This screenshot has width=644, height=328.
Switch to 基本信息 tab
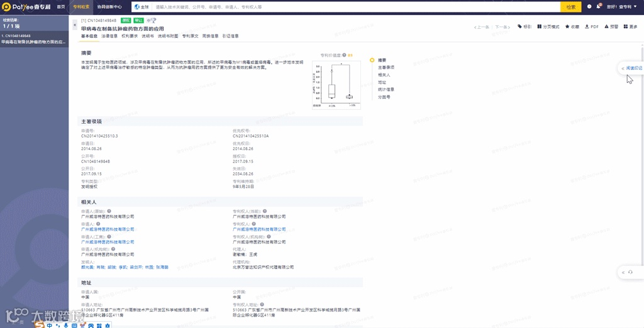(x=89, y=36)
